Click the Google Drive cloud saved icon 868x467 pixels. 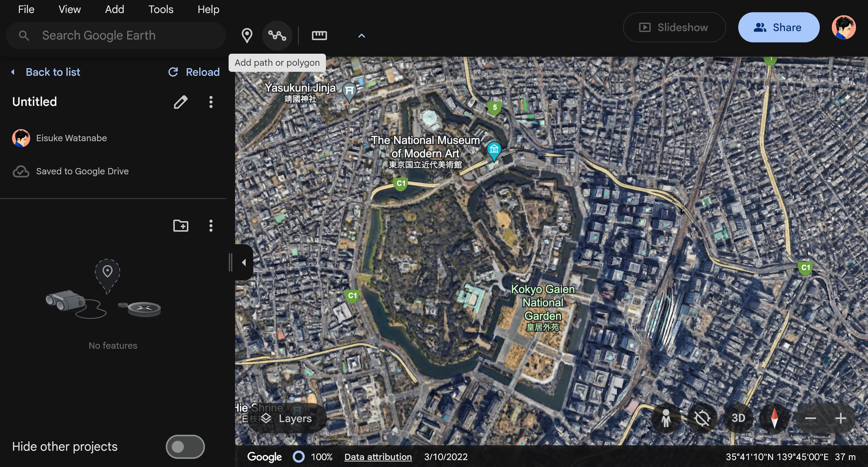[x=21, y=172]
